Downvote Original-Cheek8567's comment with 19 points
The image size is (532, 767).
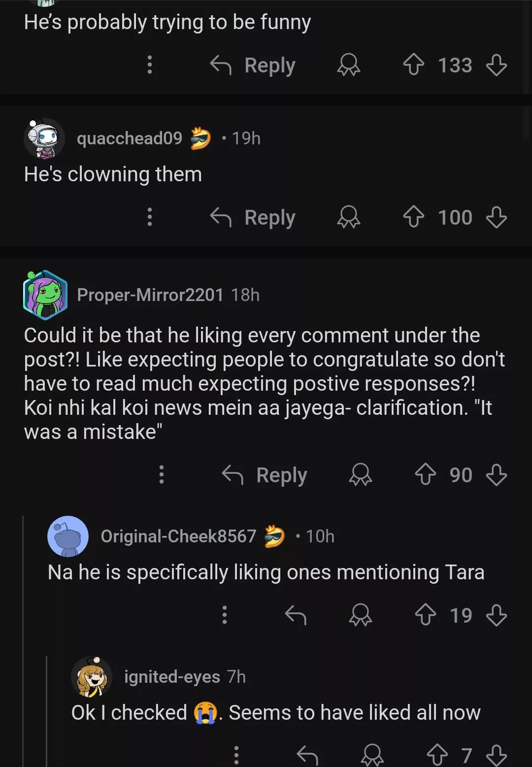coord(496,615)
